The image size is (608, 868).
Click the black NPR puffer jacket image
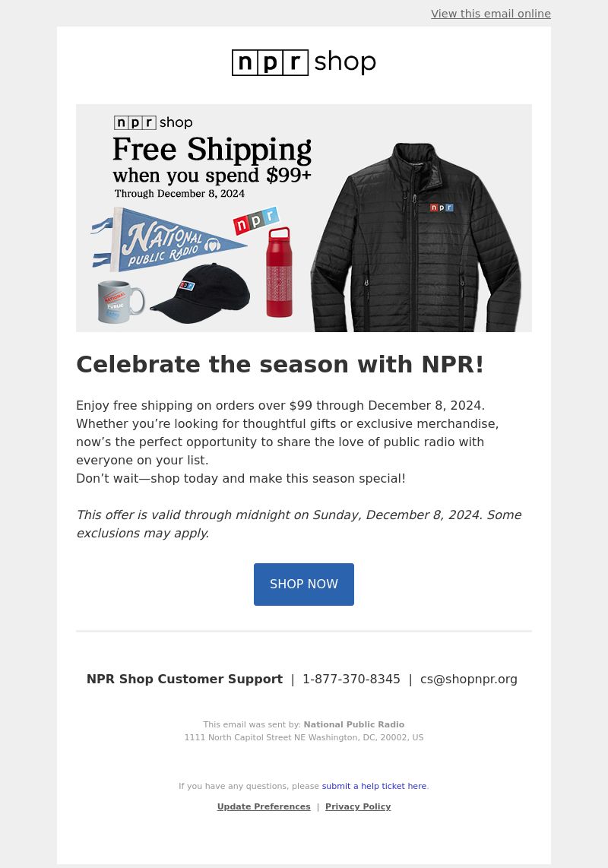(x=415, y=237)
